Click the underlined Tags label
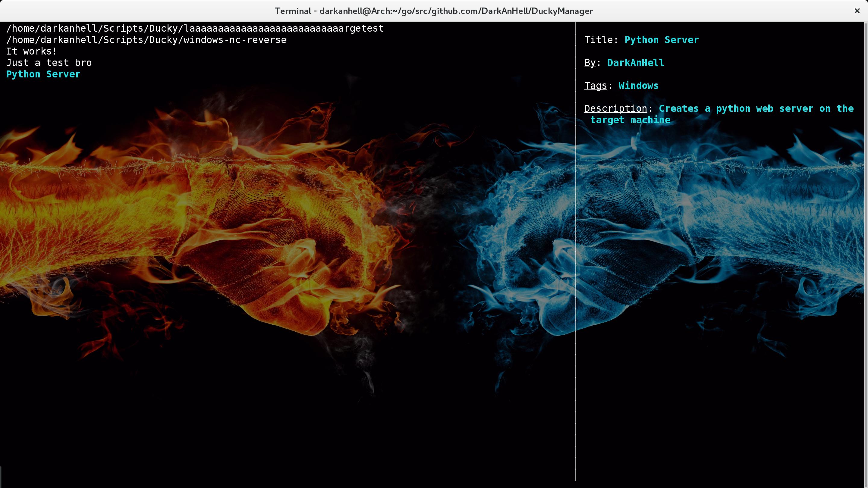This screenshot has width=868, height=488. click(x=596, y=86)
